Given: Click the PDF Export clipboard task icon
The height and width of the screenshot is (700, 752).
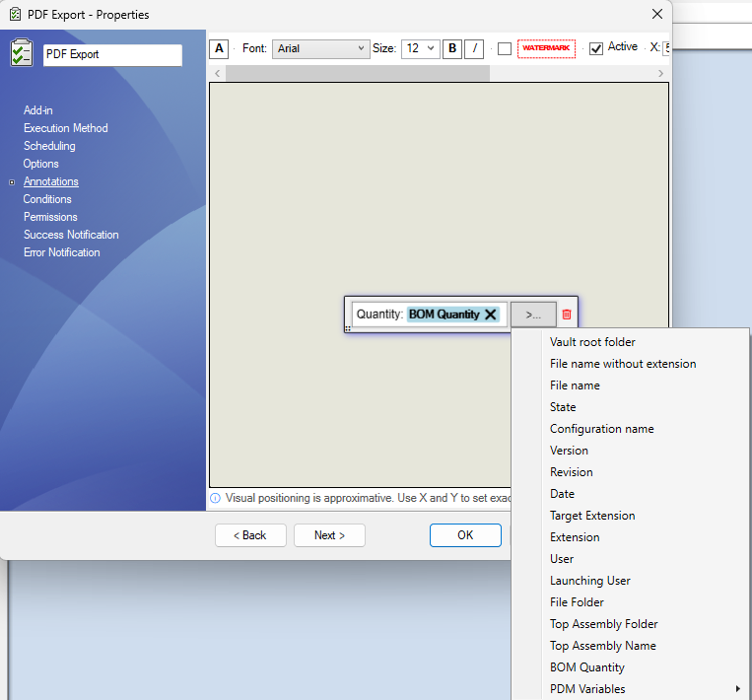Looking at the screenshot, I should pyautogui.click(x=21, y=52).
